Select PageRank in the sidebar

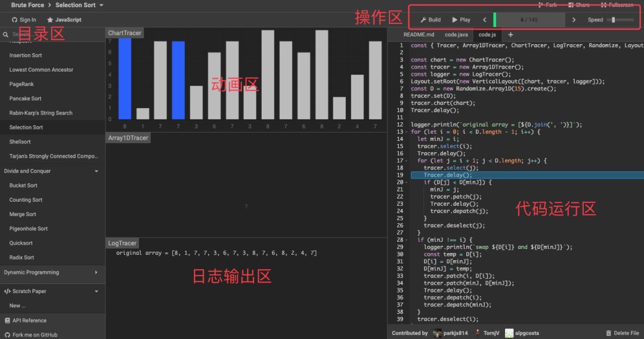[52, 84]
